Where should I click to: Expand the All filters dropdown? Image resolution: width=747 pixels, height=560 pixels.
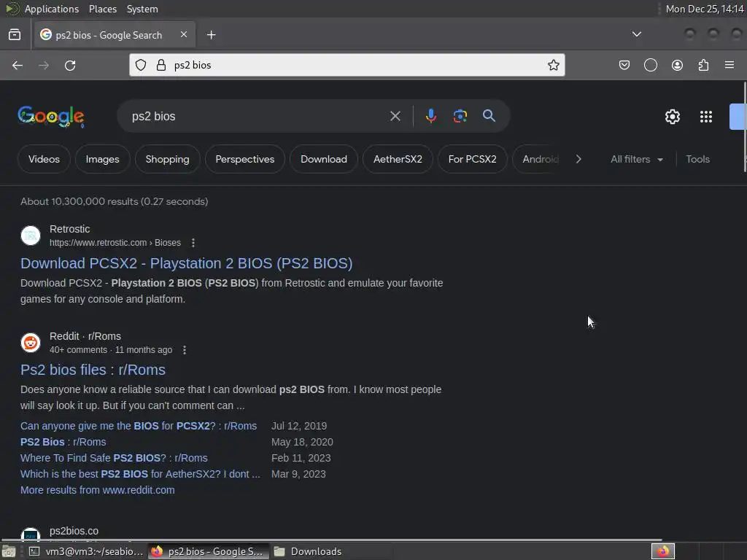point(636,159)
